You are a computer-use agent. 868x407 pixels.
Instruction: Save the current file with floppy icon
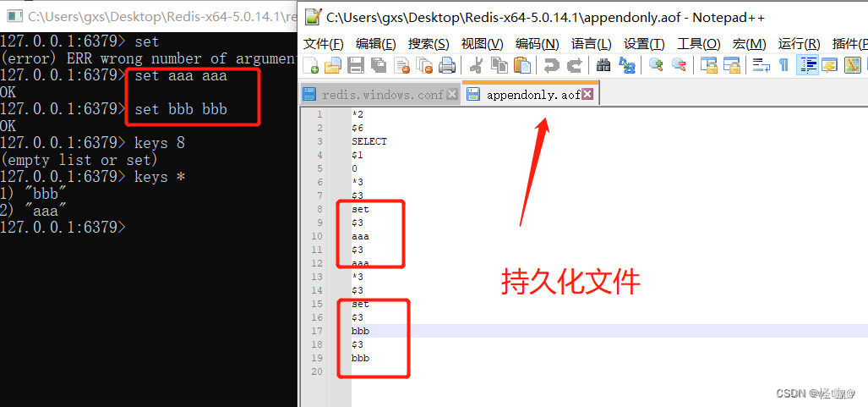click(x=355, y=65)
